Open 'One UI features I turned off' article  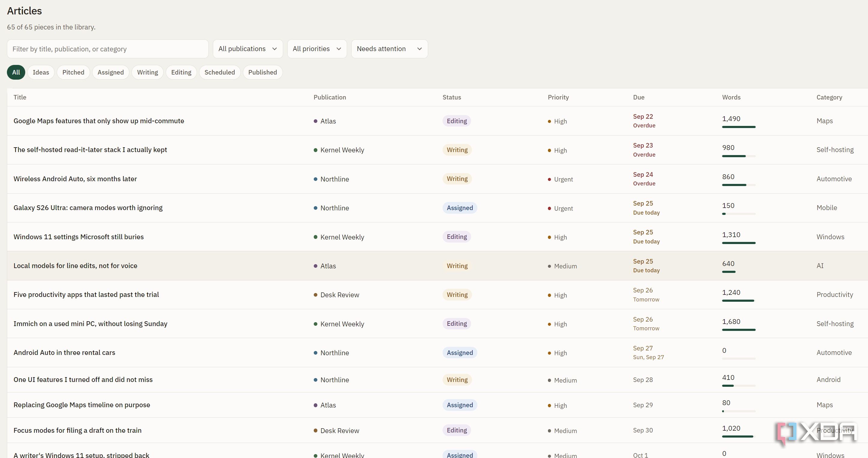point(83,380)
